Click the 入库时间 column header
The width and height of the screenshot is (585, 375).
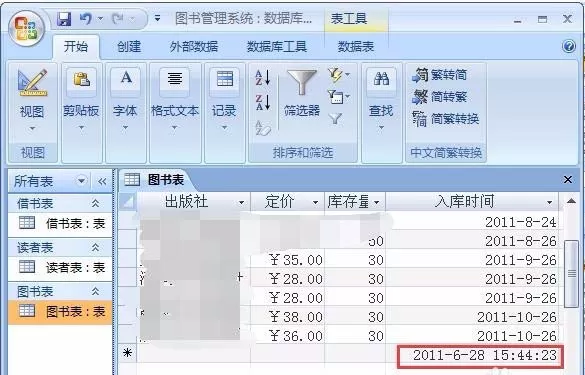472,202
